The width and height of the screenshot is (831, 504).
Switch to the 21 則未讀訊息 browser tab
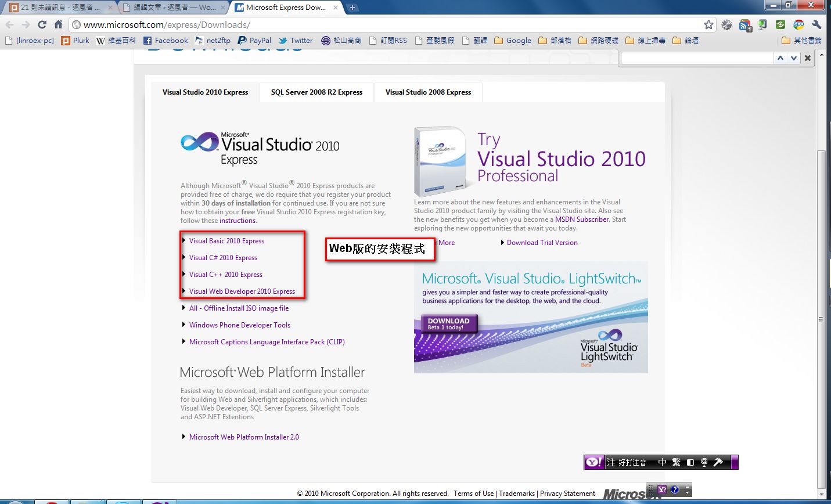[x=60, y=8]
